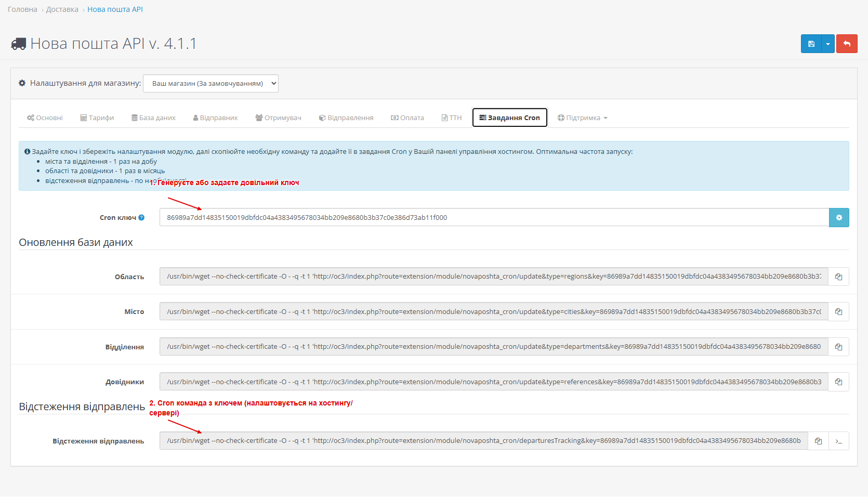Copy the Відділення cron command
This screenshot has height=497, width=868.
838,347
